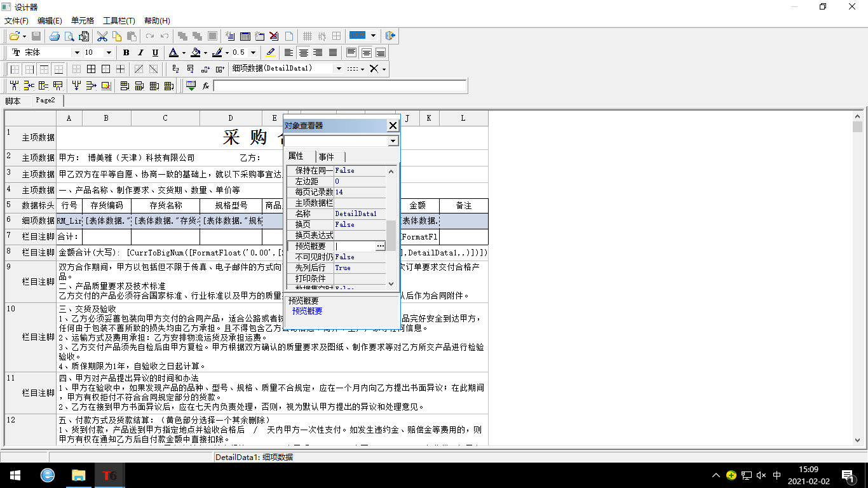The height and width of the screenshot is (488, 868).
Task: Copy the selected cells
Action: (x=117, y=36)
